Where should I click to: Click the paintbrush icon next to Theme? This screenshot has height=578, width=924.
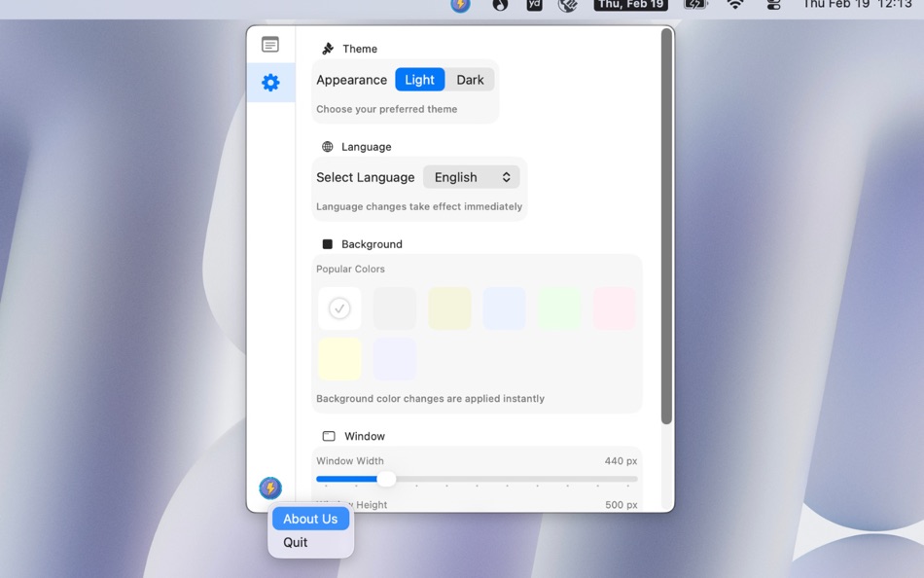(x=328, y=48)
